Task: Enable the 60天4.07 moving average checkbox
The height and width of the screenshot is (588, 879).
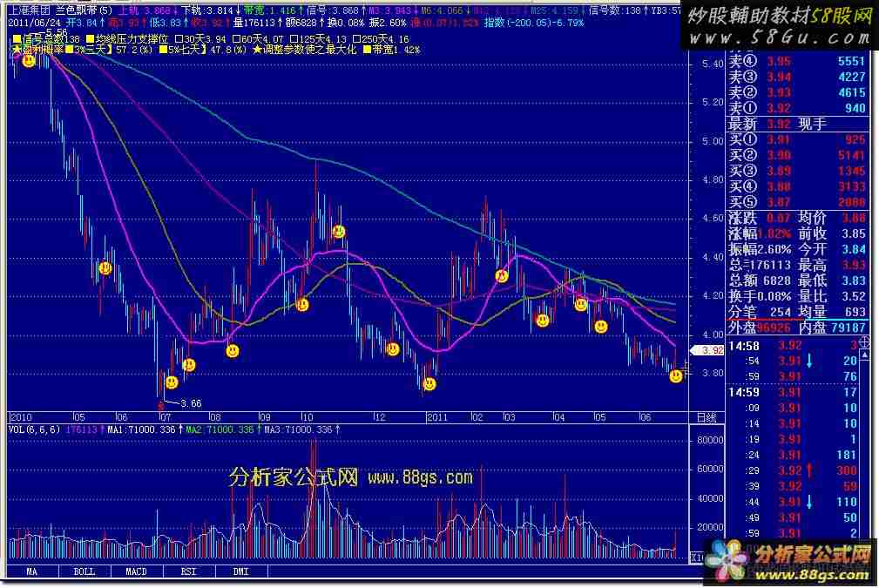Action: pos(236,39)
